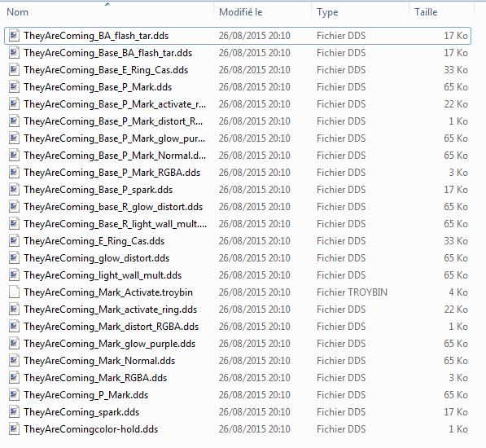486x448 pixels.
Task: Click the sort arrow above Nom column
Action: [107, 4]
